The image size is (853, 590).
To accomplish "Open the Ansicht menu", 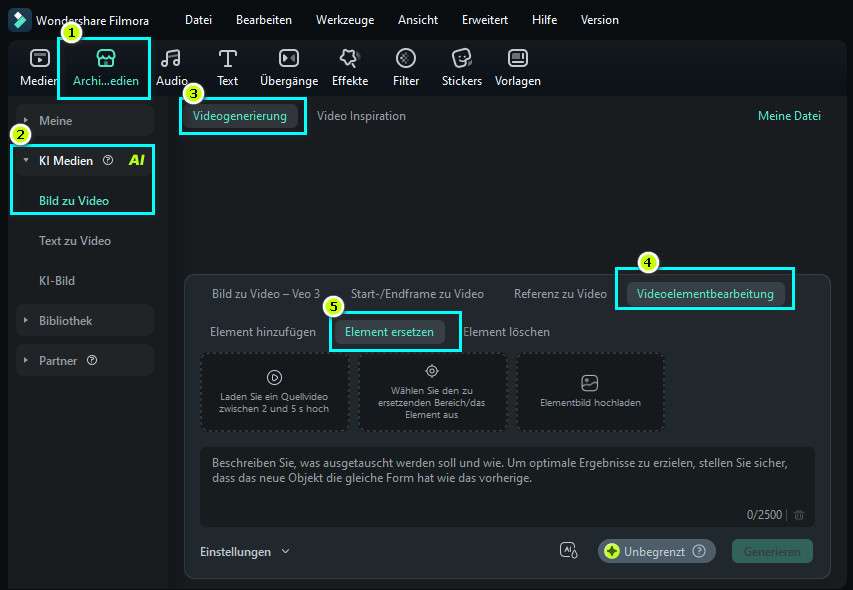I will coord(418,20).
